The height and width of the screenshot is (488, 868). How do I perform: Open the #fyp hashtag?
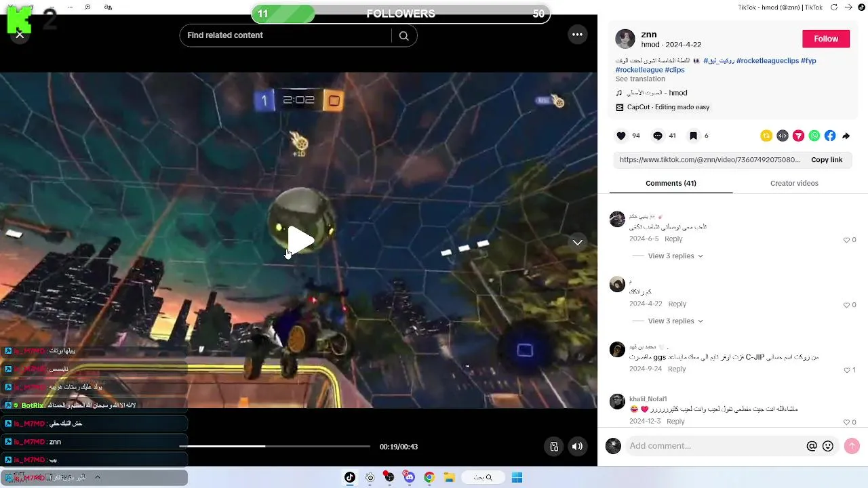pos(808,60)
